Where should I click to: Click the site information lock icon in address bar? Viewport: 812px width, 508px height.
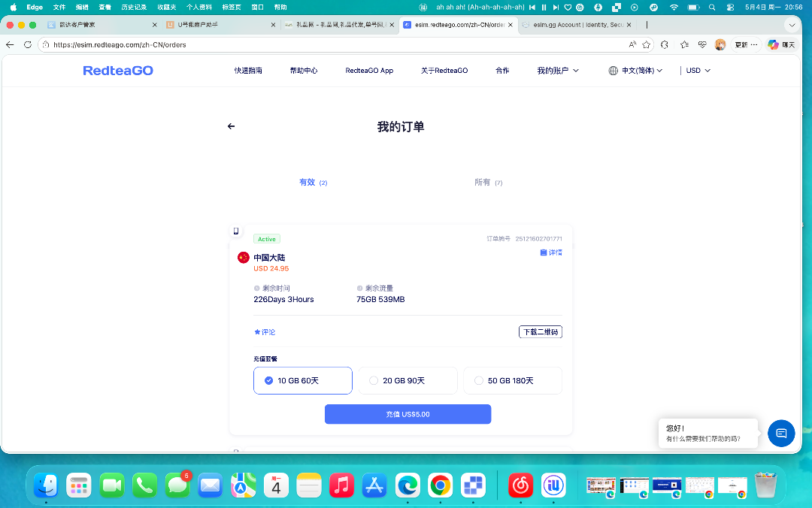(46, 44)
